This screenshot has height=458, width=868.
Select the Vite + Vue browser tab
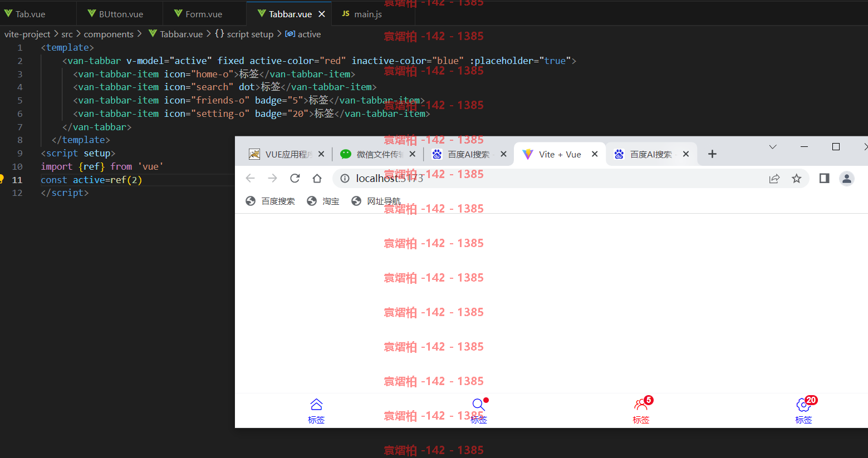[x=560, y=154]
